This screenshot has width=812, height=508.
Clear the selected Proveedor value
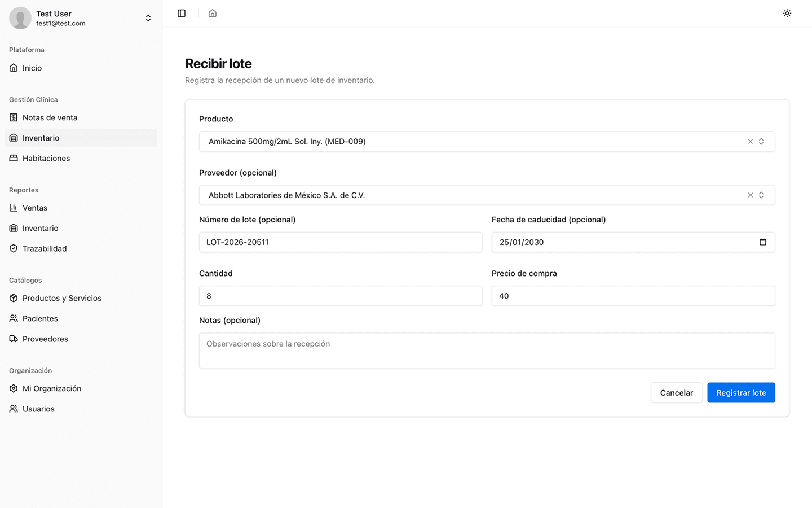(x=751, y=195)
